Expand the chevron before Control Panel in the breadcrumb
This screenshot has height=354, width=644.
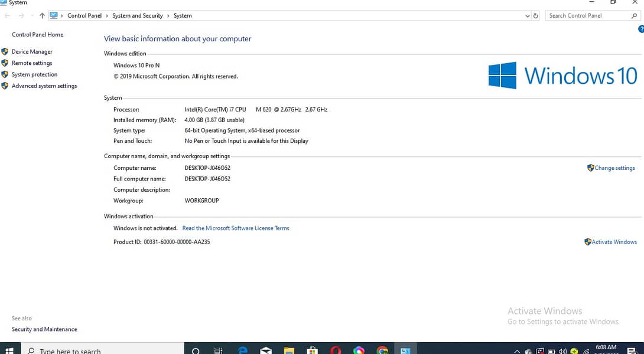[62, 15]
